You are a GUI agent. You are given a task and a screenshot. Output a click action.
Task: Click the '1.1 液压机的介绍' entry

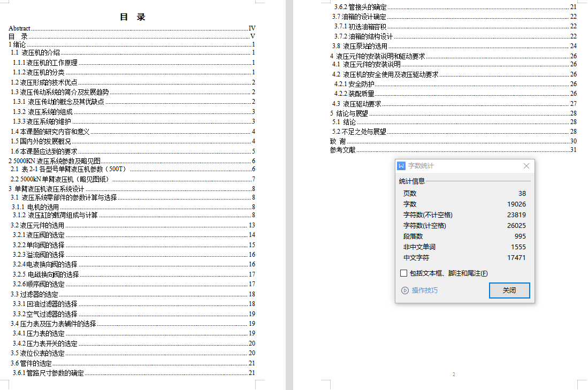(x=132, y=52)
